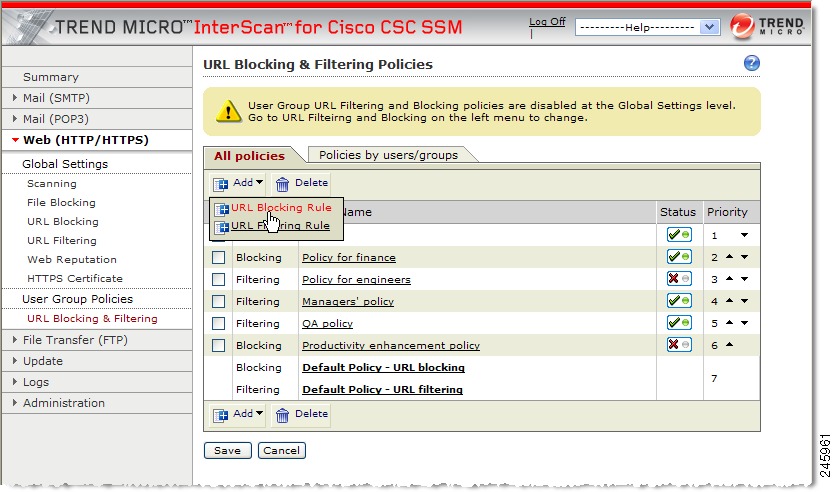This screenshot has height=492, width=836.
Task: Click the Cancel button
Action: tap(281, 450)
